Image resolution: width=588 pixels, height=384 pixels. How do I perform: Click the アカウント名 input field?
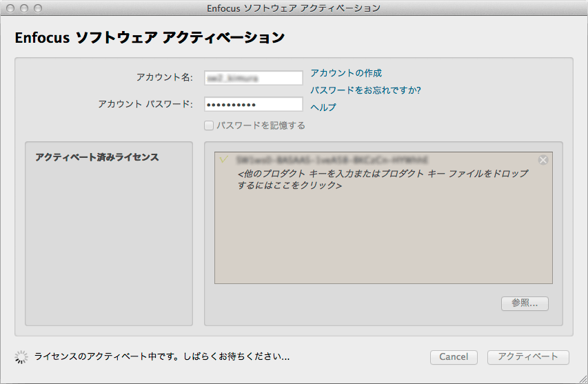point(254,78)
